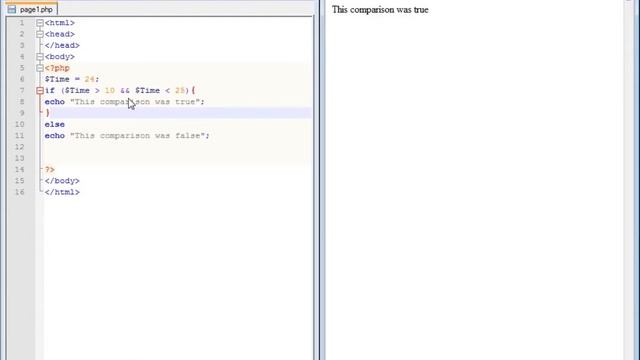Image resolution: width=640 pixels, height=360 pixels.
Task: Click the string "This comparison was false"
Action: point(138,136)
